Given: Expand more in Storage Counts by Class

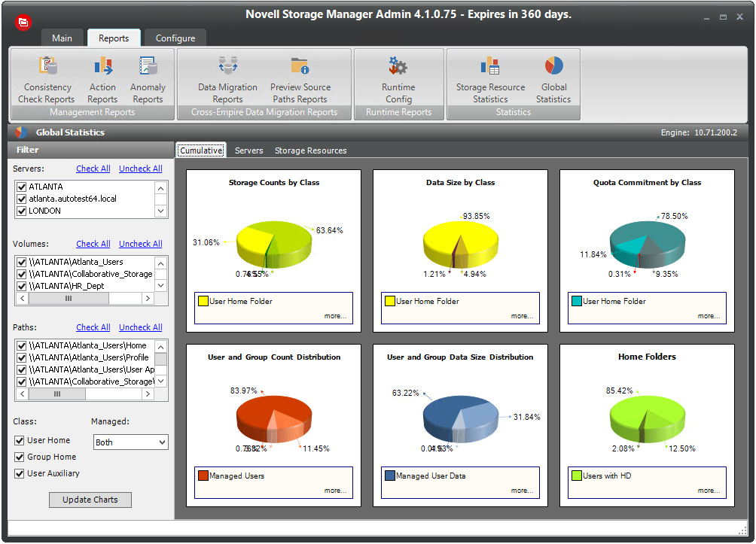Looking at the screenshot, I should (336, 316).
